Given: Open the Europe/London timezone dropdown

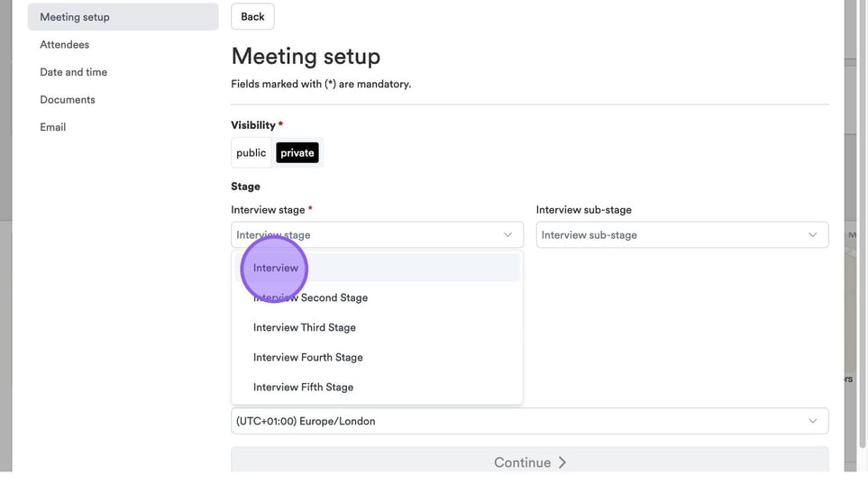Looking at the screenshot, I should pos(518,421).
